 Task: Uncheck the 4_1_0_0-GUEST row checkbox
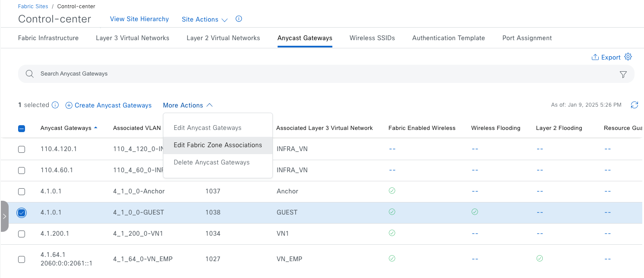[22, 212]
